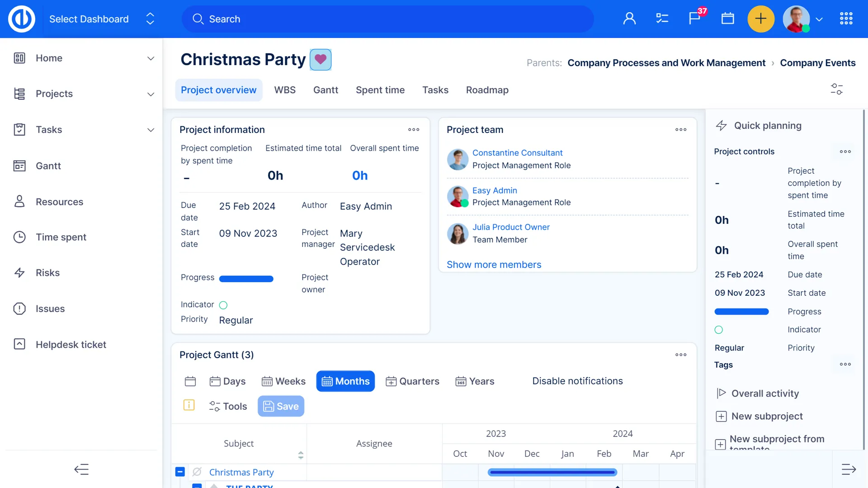The width and height of the screenshot is (868, 488).
Task: Click the Progress bar in Project information
Action: click(x=246, y=279)
